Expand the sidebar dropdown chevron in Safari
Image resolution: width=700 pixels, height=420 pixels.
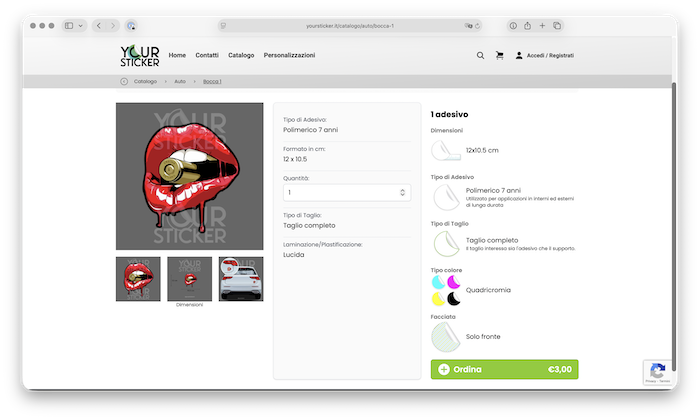tap(83, 25)
